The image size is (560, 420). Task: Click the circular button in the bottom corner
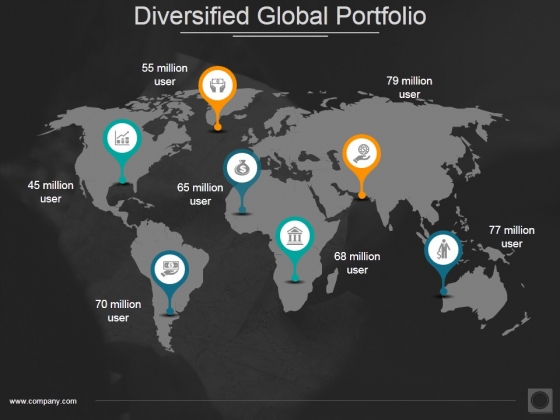pos(540,400)
